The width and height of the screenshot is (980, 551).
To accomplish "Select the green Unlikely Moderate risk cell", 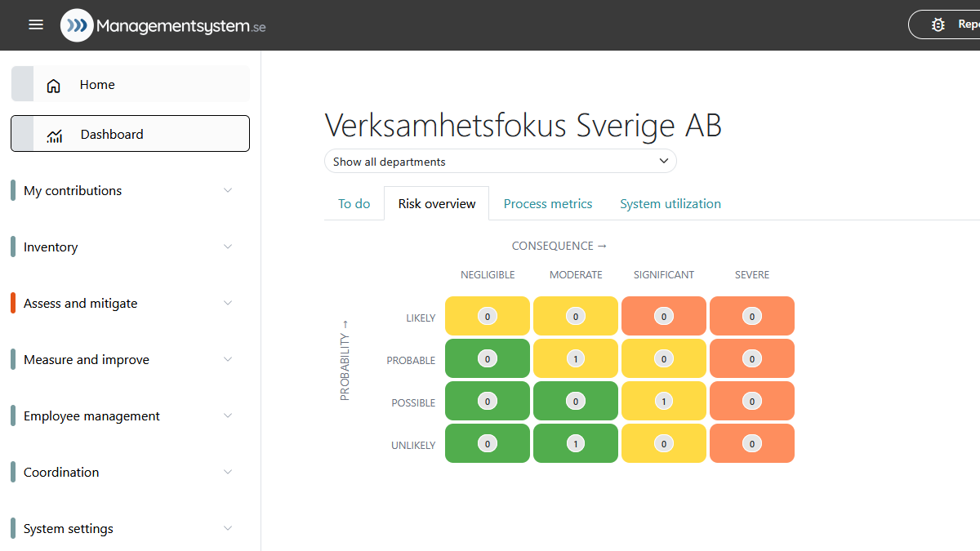I will [576, 443].
